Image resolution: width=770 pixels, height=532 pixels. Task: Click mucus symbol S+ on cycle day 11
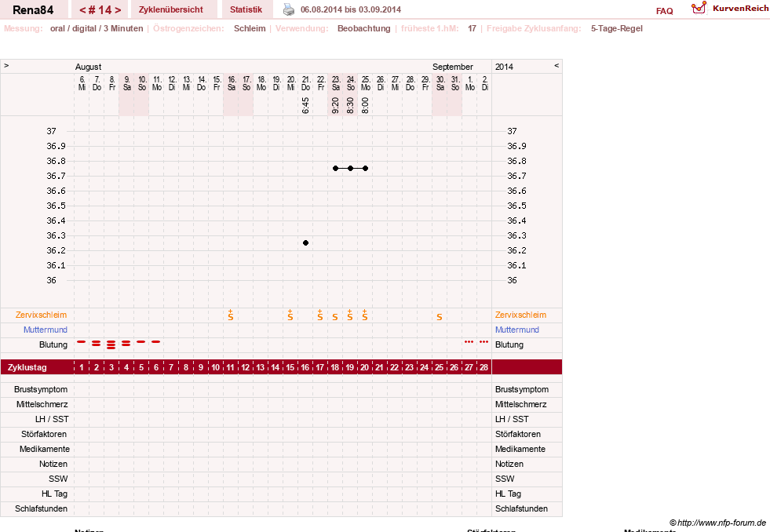pos(230,315)
